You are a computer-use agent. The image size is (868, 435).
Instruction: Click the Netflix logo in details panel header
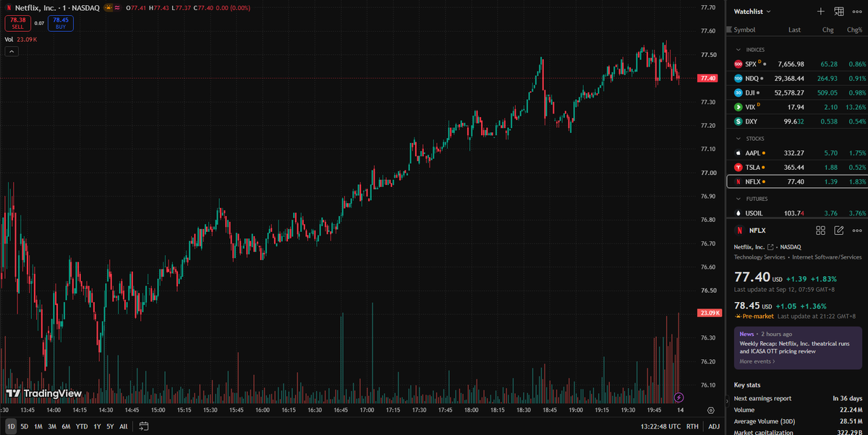click(739, 231)
